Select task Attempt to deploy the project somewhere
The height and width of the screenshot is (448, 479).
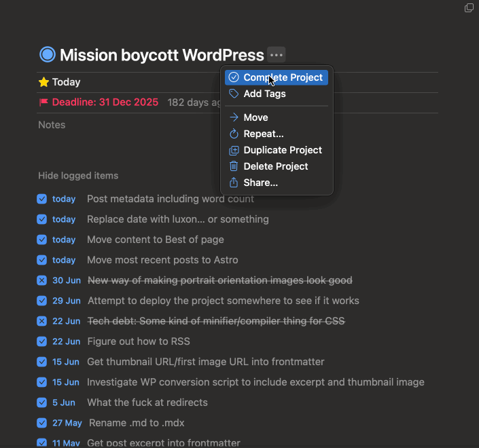224,301
